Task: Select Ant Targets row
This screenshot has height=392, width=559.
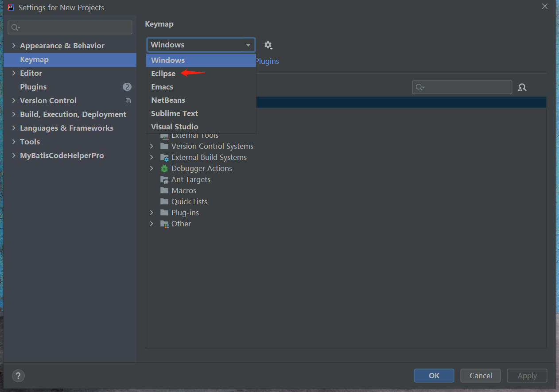Action: click(x=346, y=179)
